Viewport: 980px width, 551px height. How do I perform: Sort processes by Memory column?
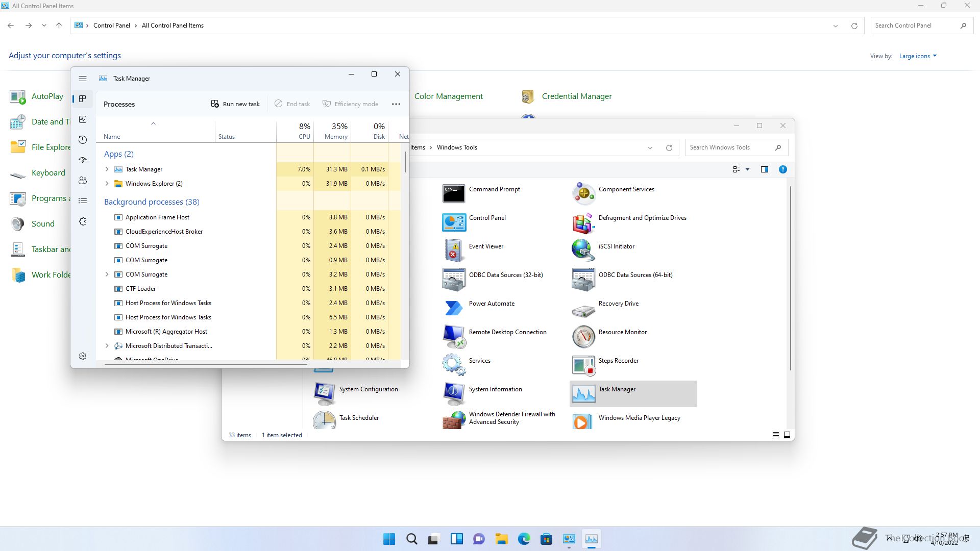coord(332,132)
